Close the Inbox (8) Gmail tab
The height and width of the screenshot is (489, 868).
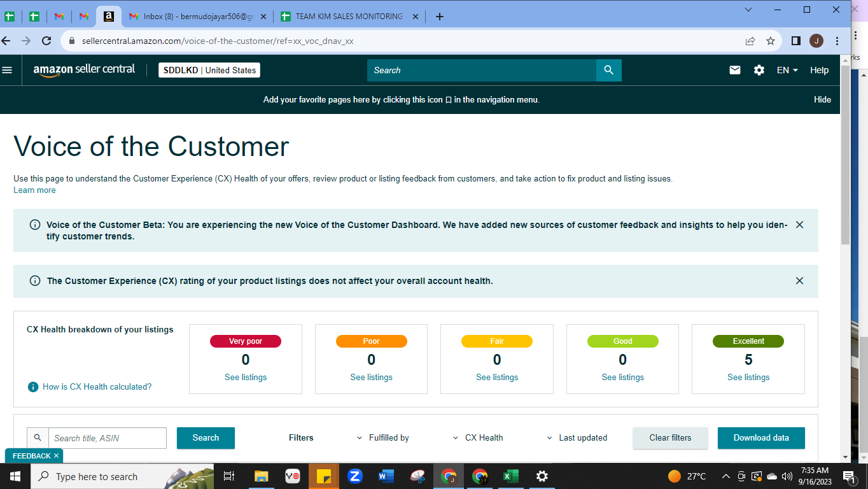pos(263,17)
